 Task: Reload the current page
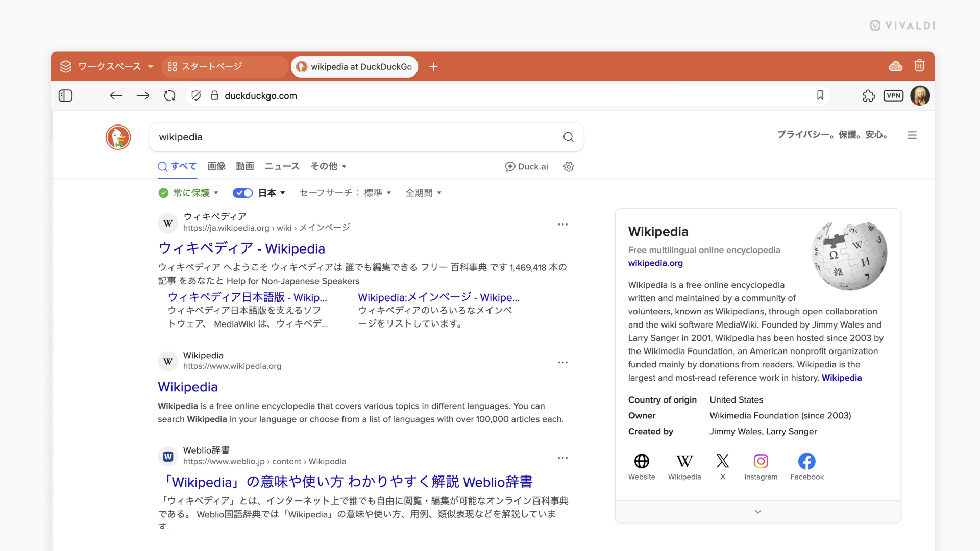(170, 96)
